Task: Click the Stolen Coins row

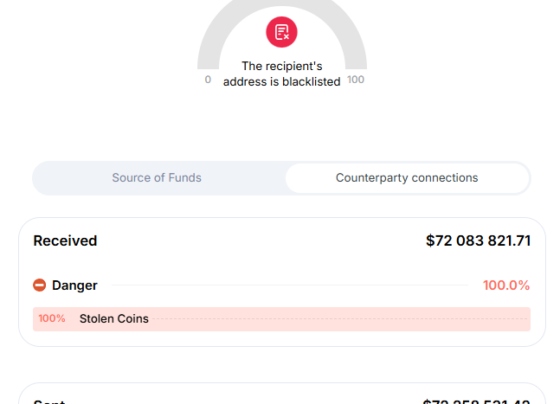Action: pos(281,319)
